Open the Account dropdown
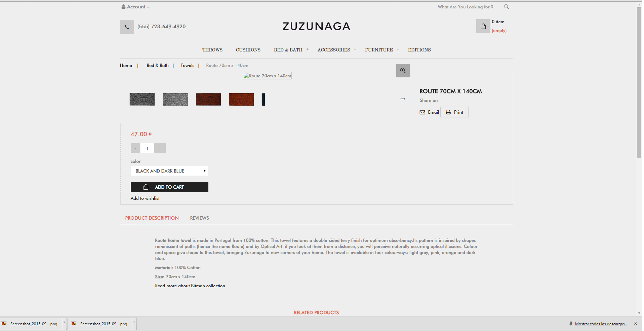This screenshot has width=644, height=331. (x=136, y=7)
